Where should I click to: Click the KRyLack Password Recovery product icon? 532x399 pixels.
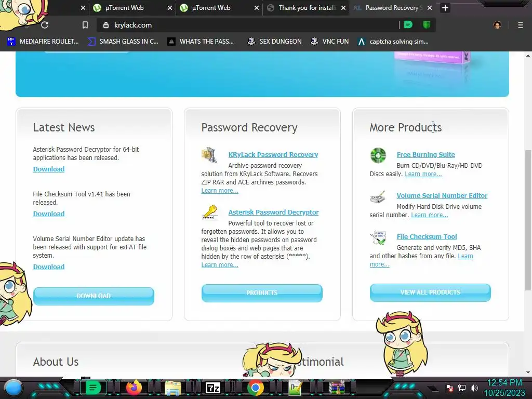pos(209,155)
